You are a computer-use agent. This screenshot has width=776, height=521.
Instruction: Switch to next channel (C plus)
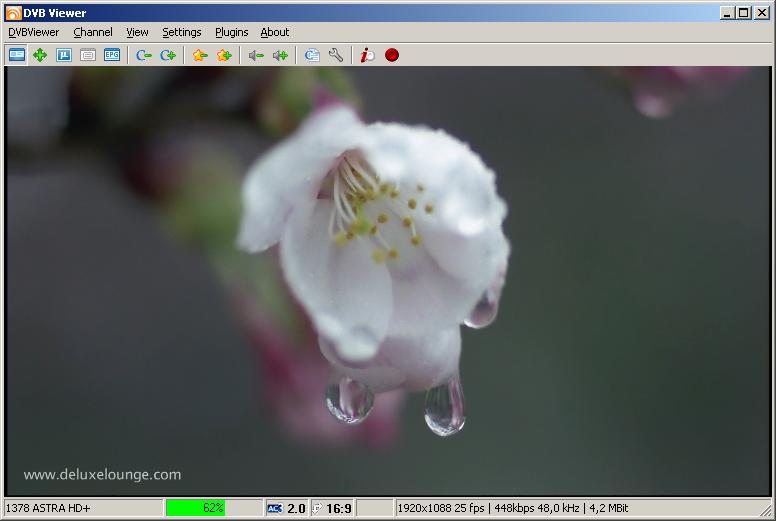[168, 55]
